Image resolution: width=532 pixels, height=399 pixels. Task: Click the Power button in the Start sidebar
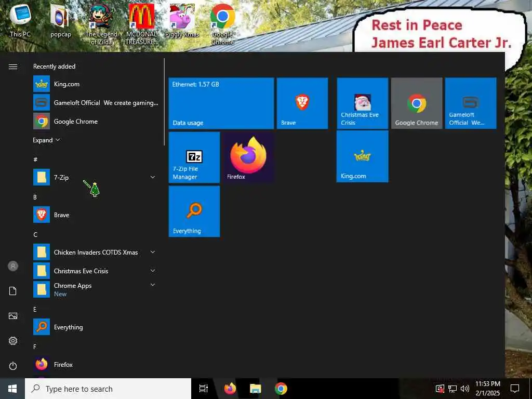13,366
